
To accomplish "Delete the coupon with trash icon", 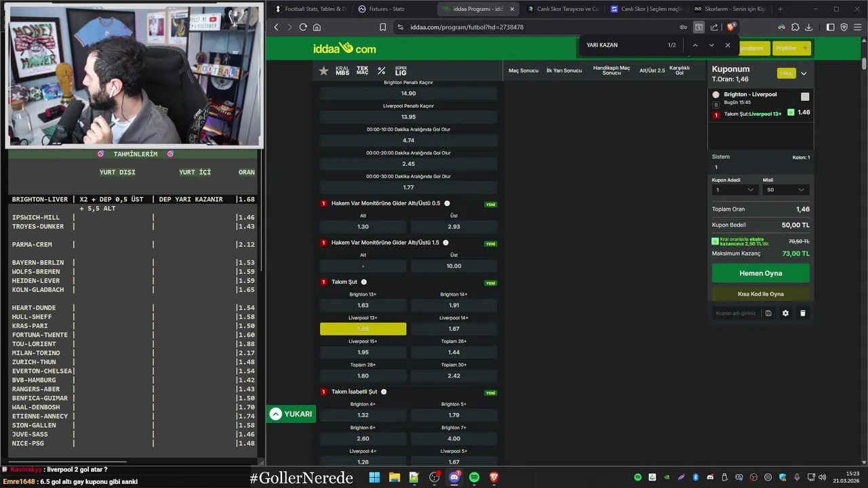I will click(x=803, y=313).
